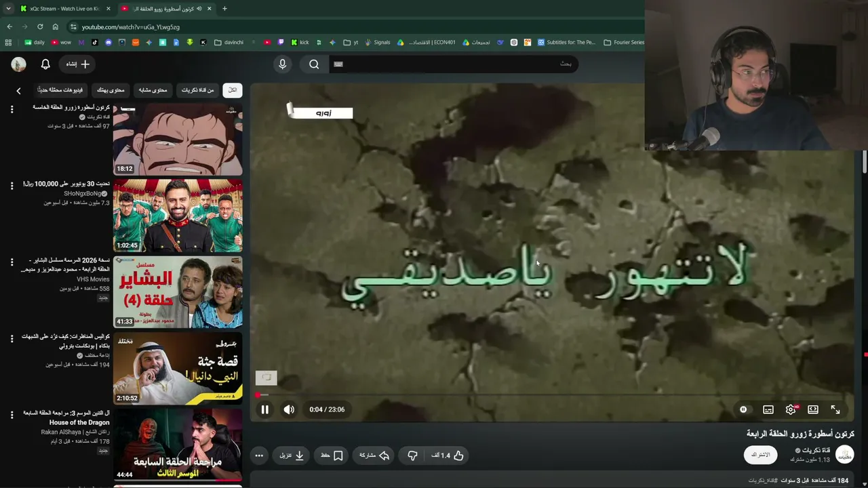The height and width of the screenshot is (488, 868).
Task: Subscribe using the الاشتراك button
Action: (762, 455)
